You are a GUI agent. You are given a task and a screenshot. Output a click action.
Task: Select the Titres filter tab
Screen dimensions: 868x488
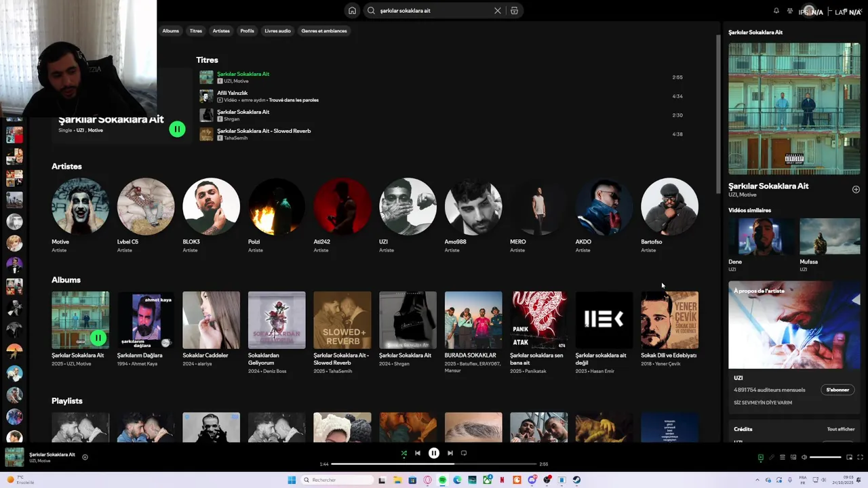click(196, 30)
